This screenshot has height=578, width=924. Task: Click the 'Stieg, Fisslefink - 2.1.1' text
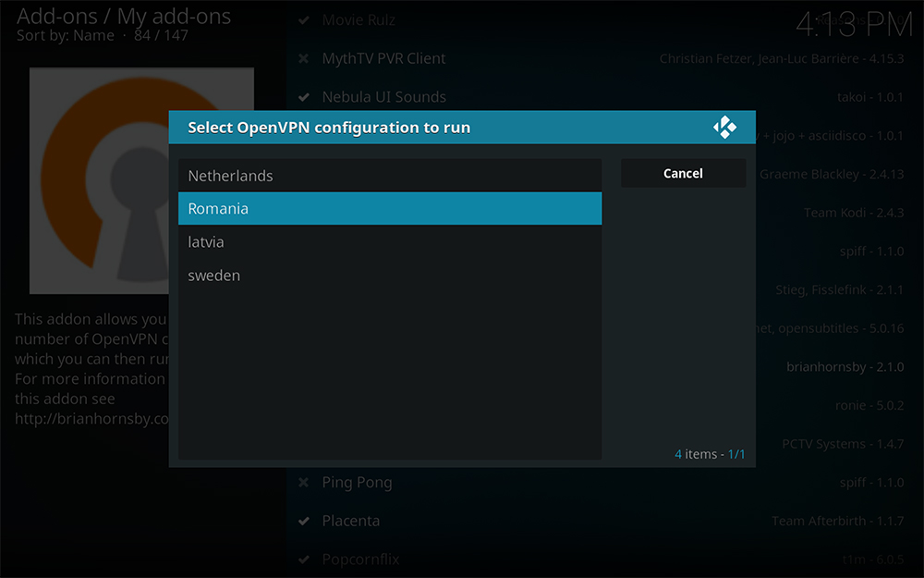click(839, 289)
